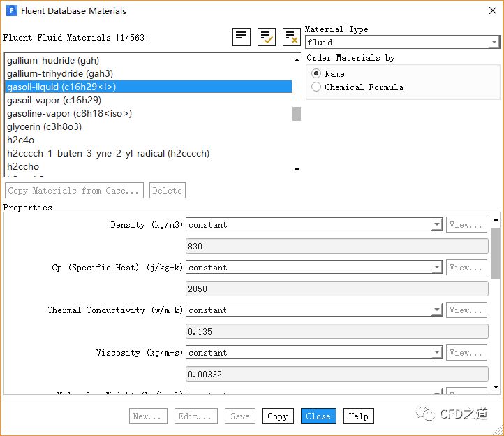Choose glycerin (c3h8o3) from materials list
The image size is (504, 436).
(44, 127)
